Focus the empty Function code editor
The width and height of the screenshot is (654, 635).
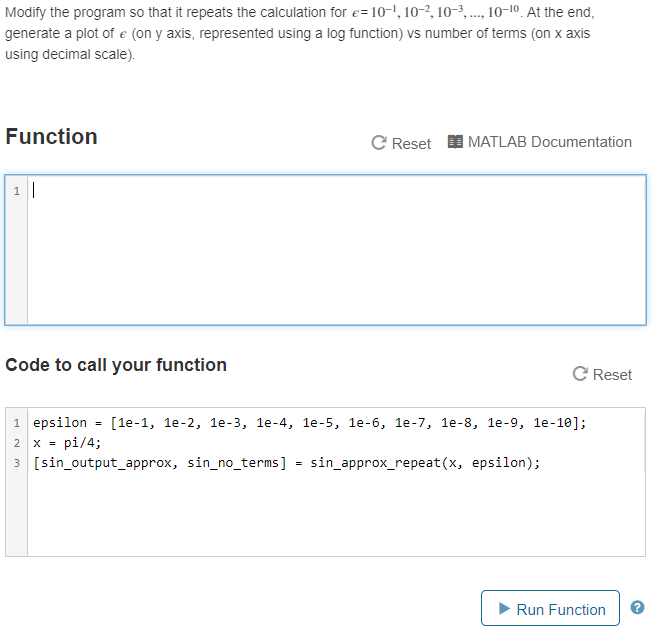[337, 249]
